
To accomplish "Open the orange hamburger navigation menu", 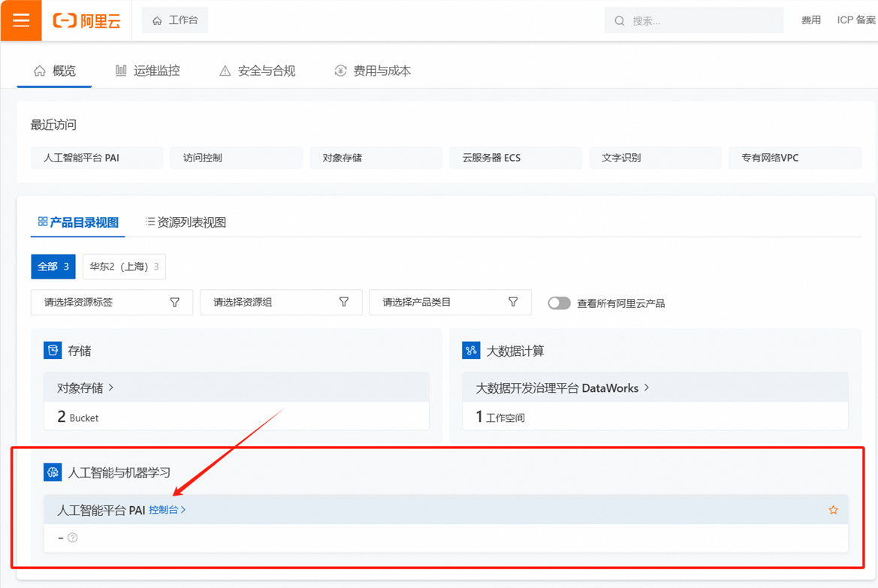I will click(21, 21).
